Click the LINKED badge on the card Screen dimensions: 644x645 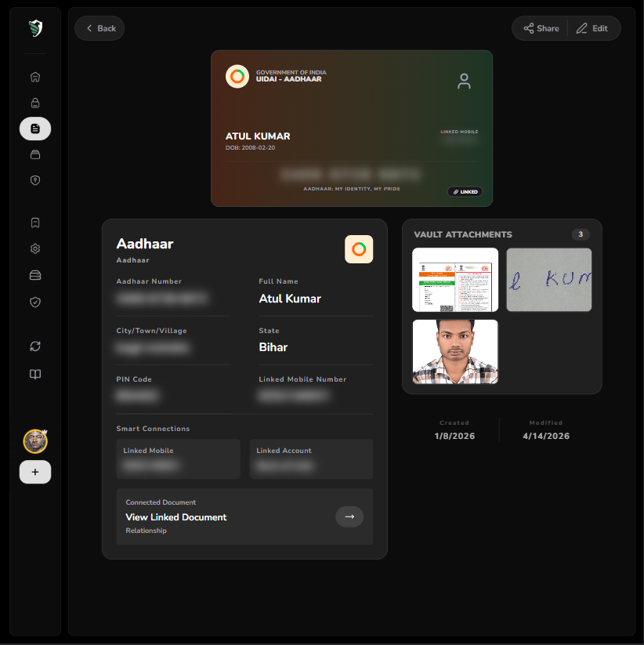point(465,192)
